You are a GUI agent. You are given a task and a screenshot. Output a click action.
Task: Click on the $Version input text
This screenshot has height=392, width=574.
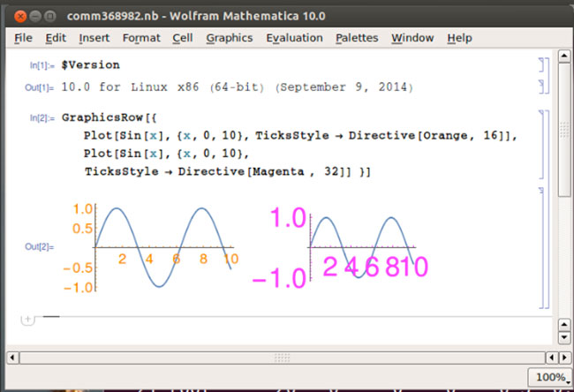coord(90,65)
